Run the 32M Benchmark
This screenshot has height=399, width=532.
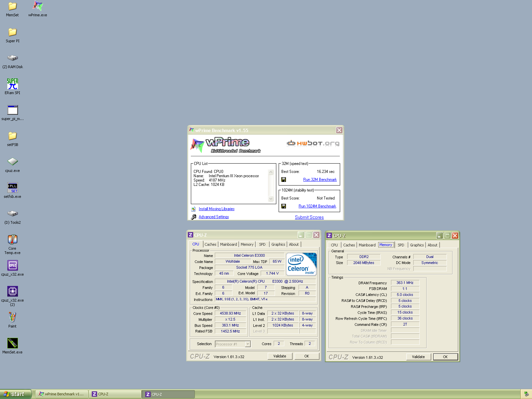point(320,180)
